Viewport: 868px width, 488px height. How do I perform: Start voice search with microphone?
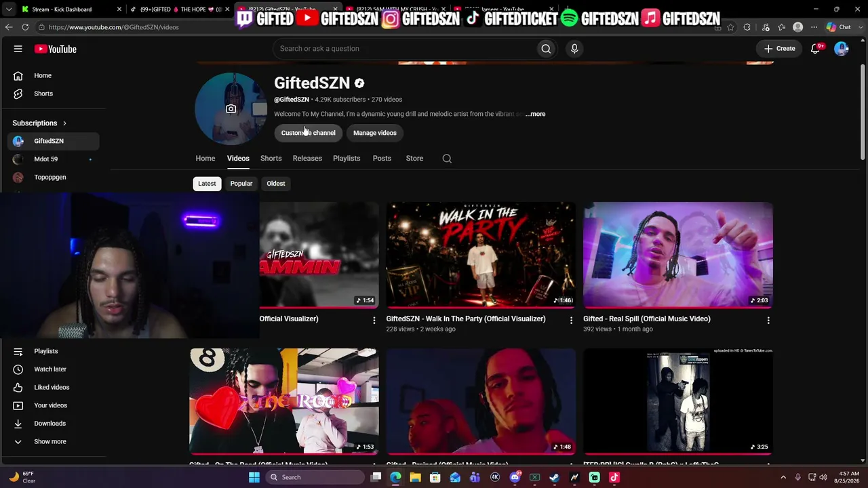[x=574, y=49]
